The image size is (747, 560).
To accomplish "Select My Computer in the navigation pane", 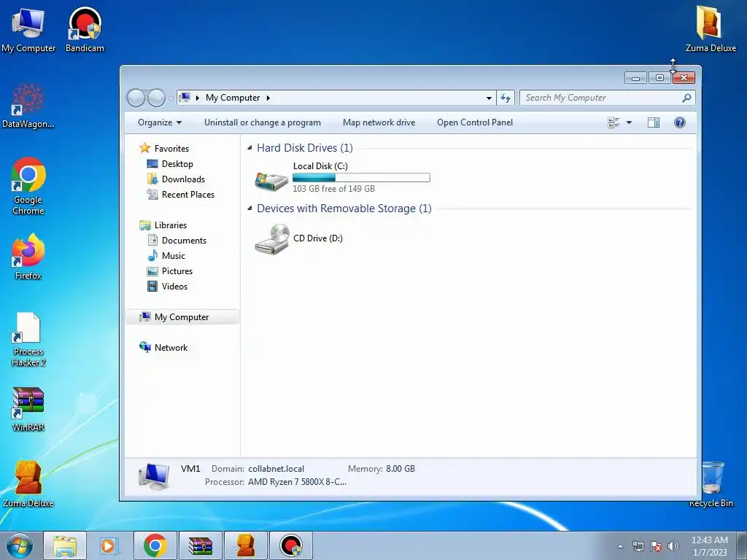I will 182,317.
